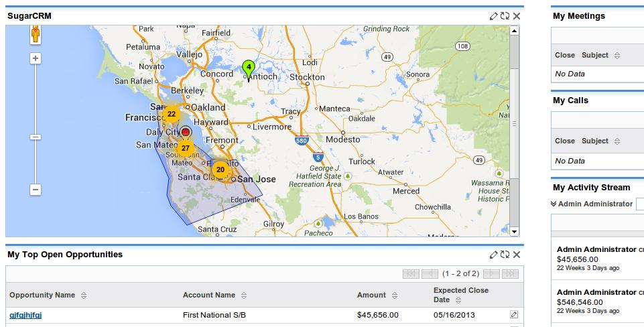Click the $546,546.00 activity stream entry
Screen dimensions: 644x327
(580, 302)
